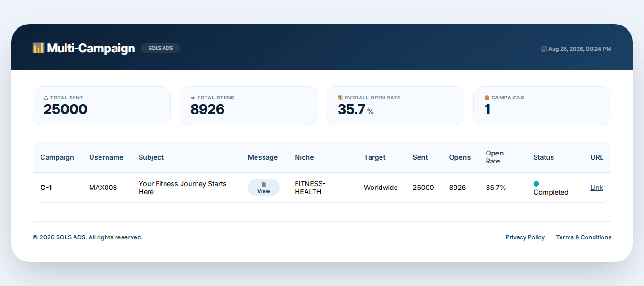644x286 pixels.
Task: Click the Username column header
Action: pyautogui.click(x=106, y=157)
